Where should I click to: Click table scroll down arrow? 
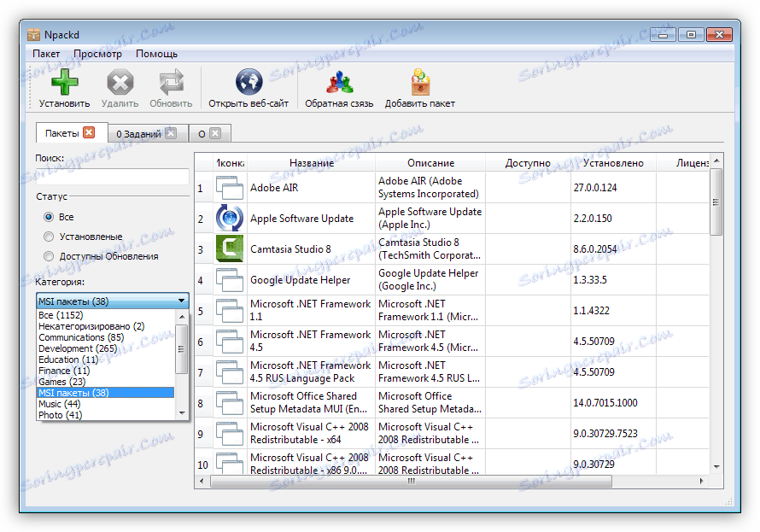pos(716,466)
